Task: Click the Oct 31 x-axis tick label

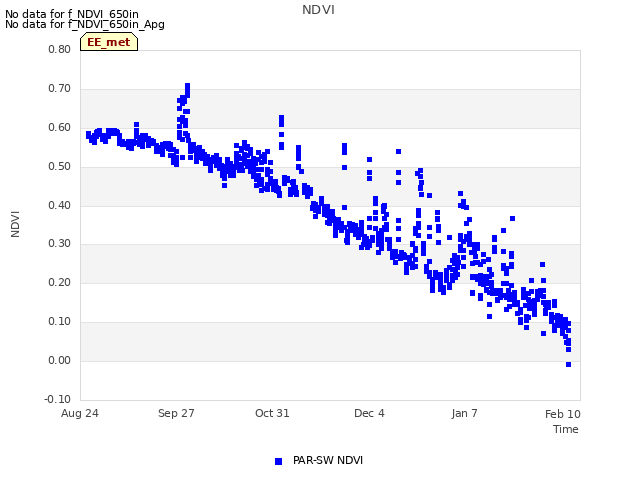Action: (x=272, y=413)
